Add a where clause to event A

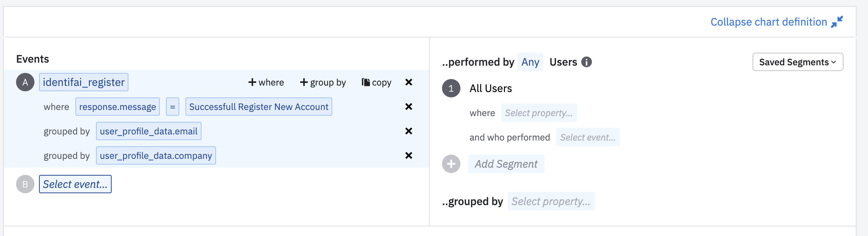pyautogui.click(x=266, y=82)
